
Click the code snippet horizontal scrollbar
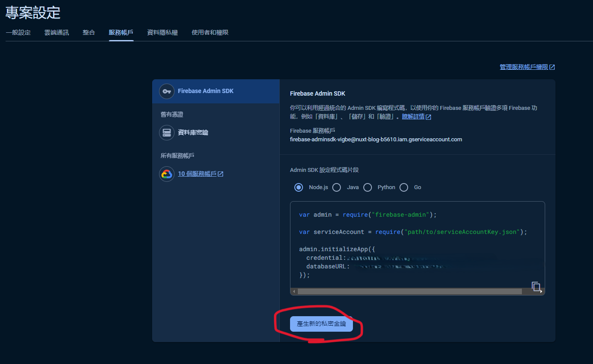[x=409, y=292]
